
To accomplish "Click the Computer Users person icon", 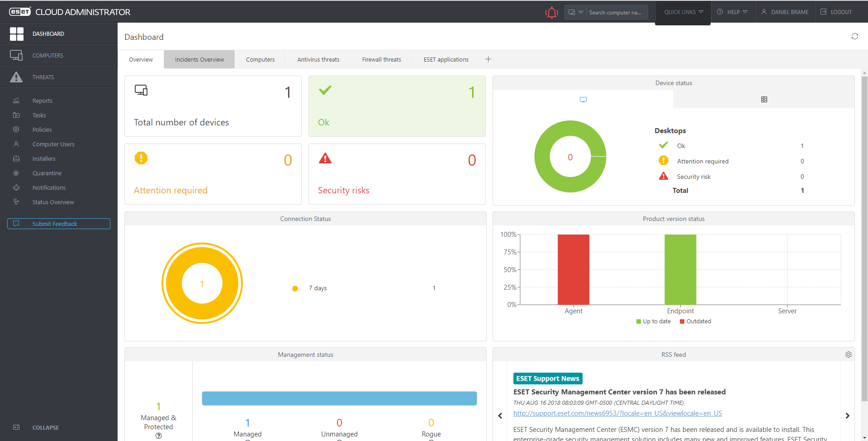I will click(16, 144).
